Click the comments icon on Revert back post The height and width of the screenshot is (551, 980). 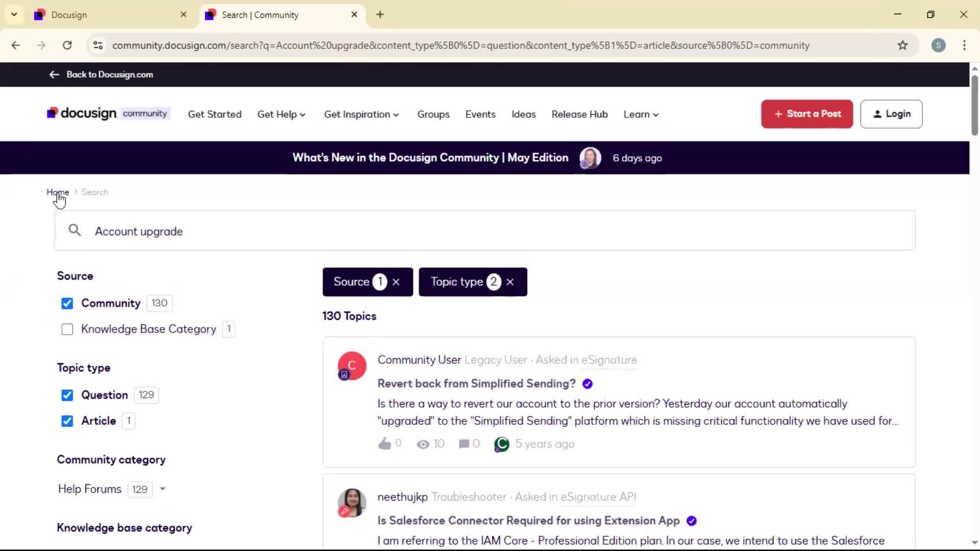[x=463, y=444]
